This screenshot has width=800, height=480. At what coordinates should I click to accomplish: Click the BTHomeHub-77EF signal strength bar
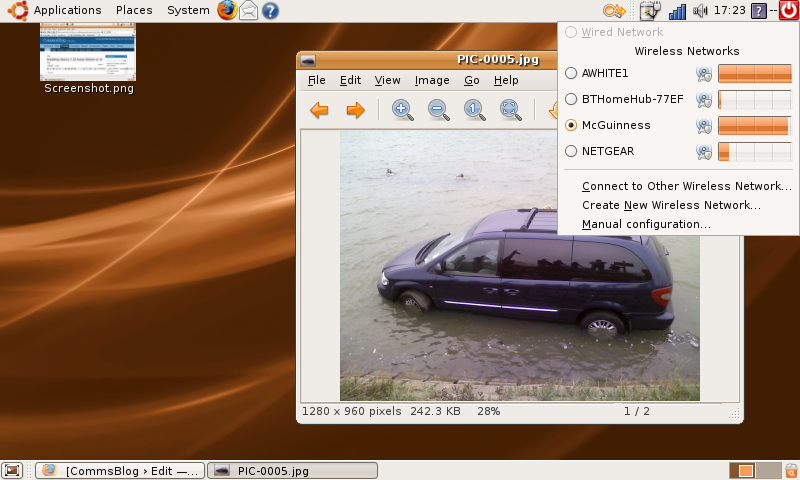(x=755, y=99)
